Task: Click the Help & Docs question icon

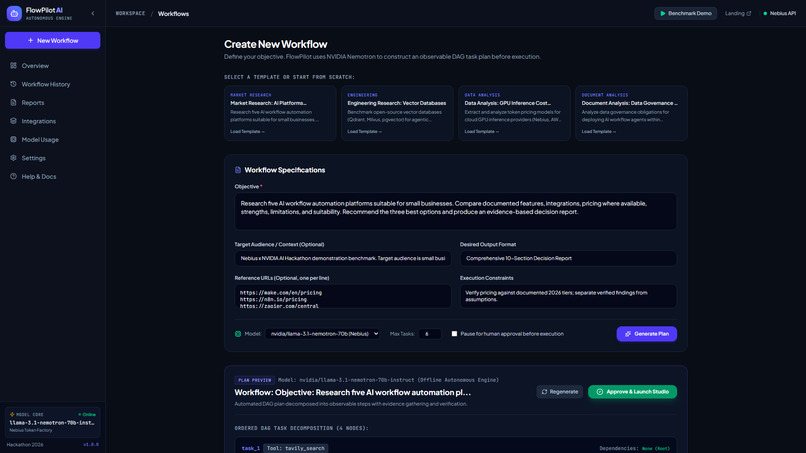Action: [x=13, y=176]
